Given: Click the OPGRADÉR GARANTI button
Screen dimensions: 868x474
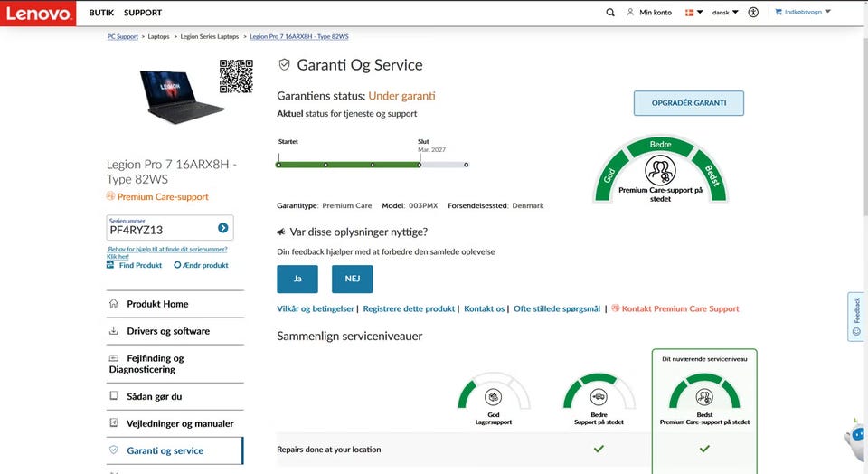Looking at the screenshot, I should (689, 103).
